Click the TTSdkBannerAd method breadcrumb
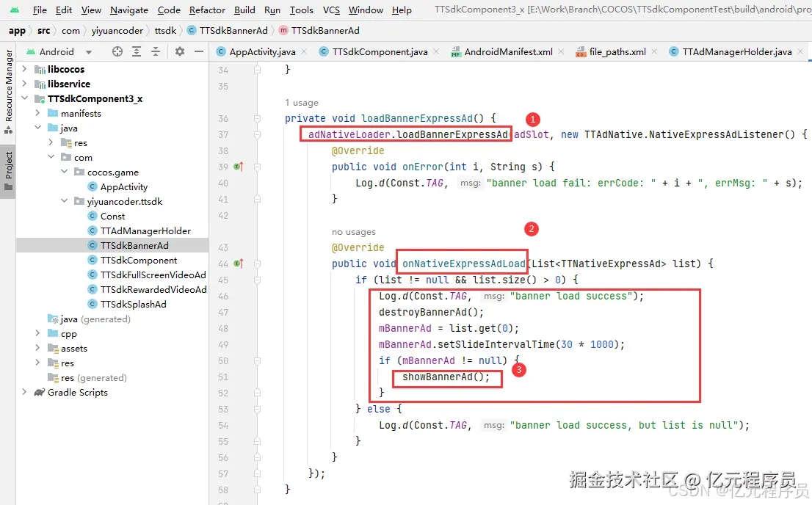 pos(319,31)
